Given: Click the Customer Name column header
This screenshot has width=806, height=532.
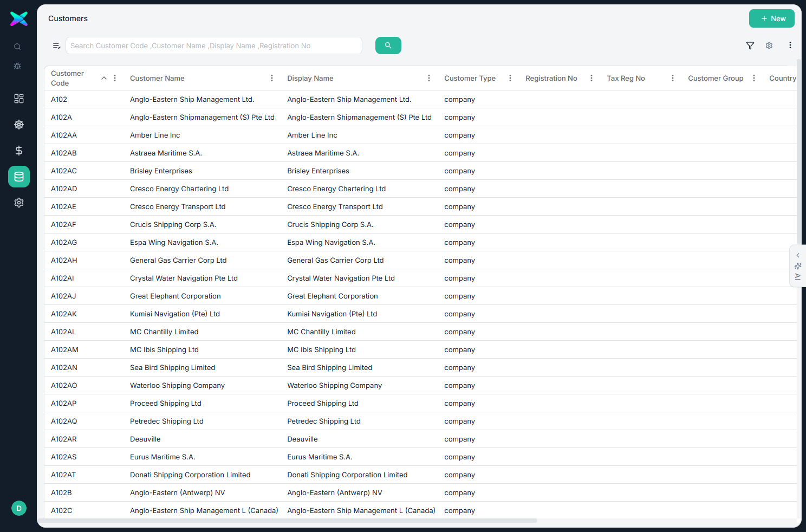Looking at the screenshot, I should (157, 78).
